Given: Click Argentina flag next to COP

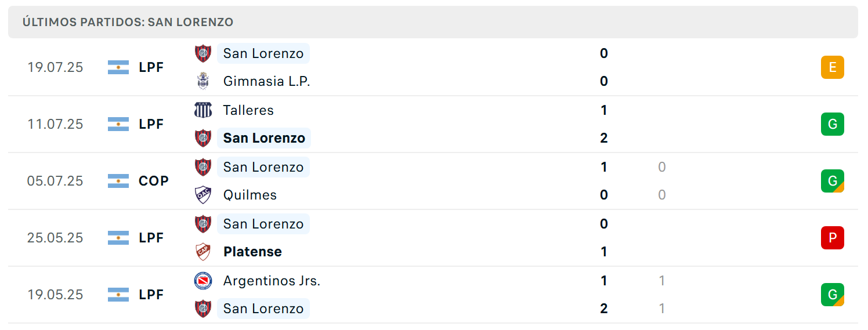Looking at the screenshot, I should (118, 181).
